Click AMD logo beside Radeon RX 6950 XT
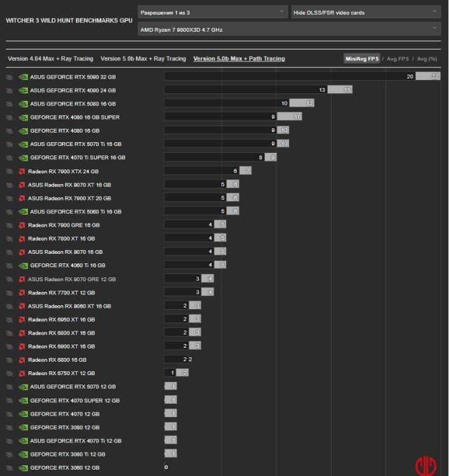 point(22,320)
